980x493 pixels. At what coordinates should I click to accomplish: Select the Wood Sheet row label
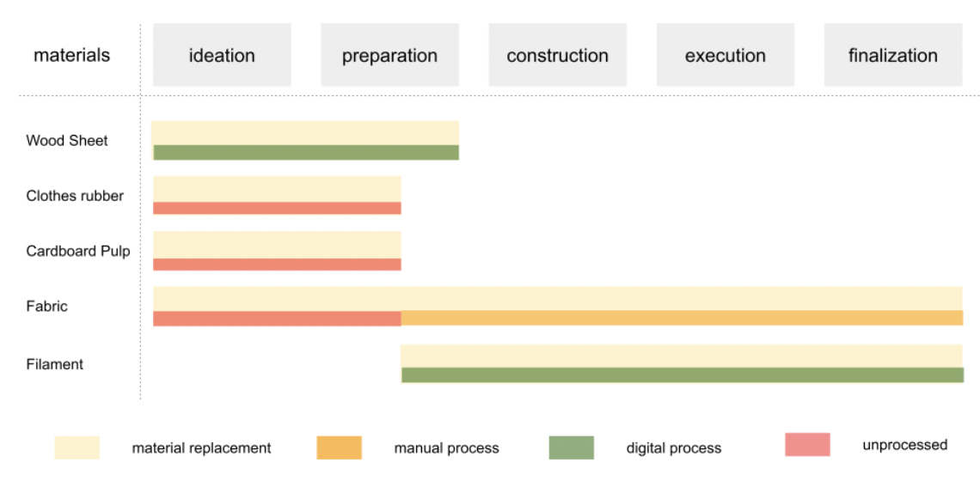tap(67, 141)
